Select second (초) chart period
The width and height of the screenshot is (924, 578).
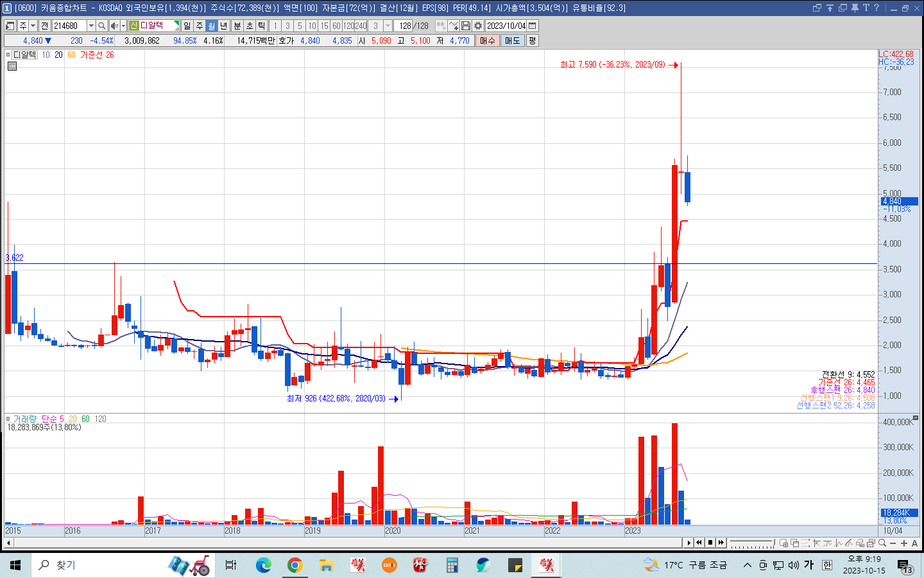(250, 26)
